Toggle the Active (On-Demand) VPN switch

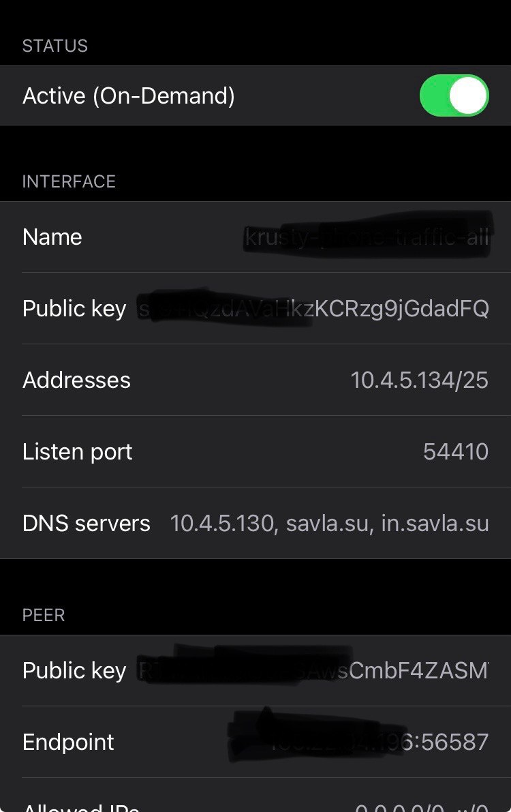coord(454,96)
